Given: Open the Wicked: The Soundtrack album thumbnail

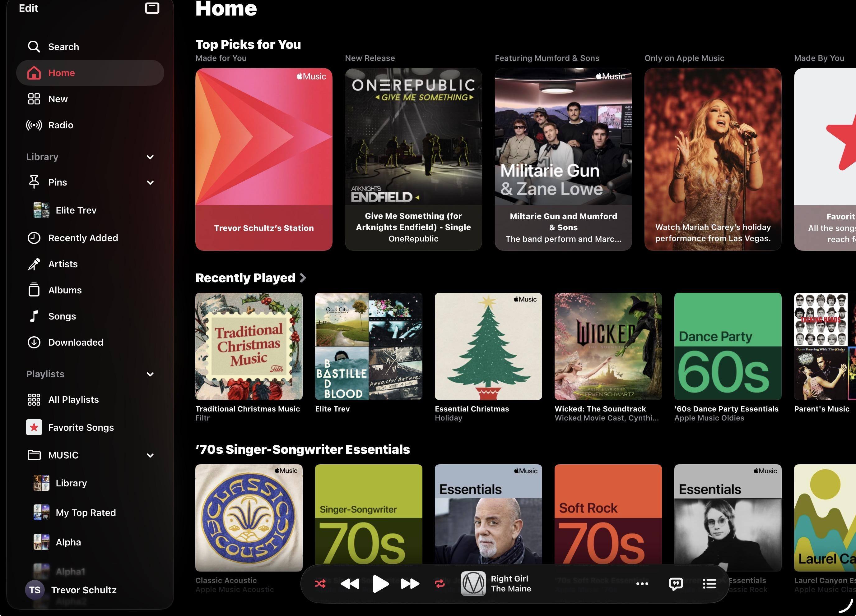Looking at the screenshot, I should click(608, 346).
